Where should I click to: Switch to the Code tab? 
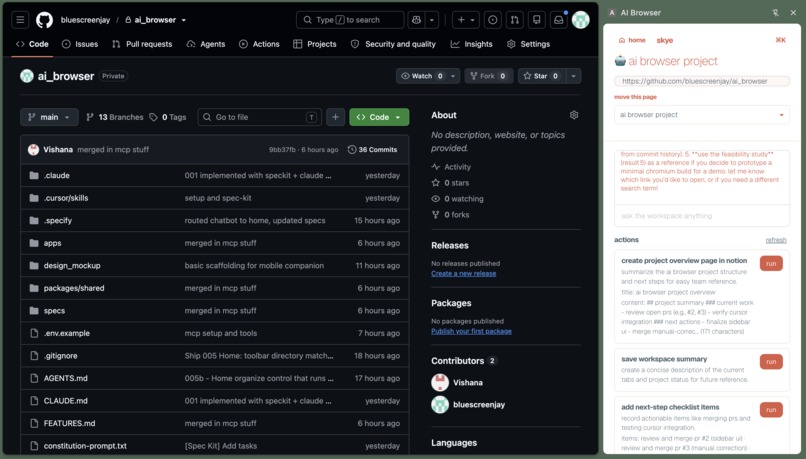pos(32,44)
